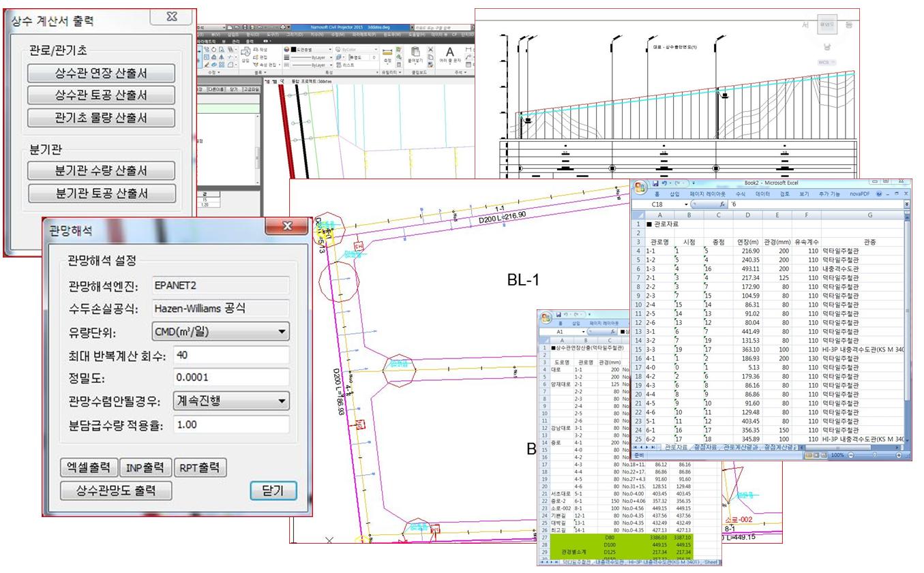Viewport: 924px width, 573px height.
Task: Click zoom in plus in Book2 Excel
Action: tap(899, 455)
